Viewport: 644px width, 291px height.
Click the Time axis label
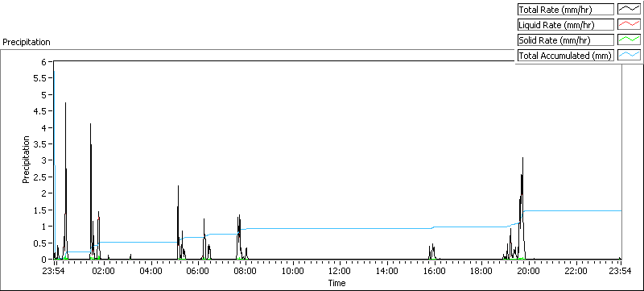tap(336, 283)
